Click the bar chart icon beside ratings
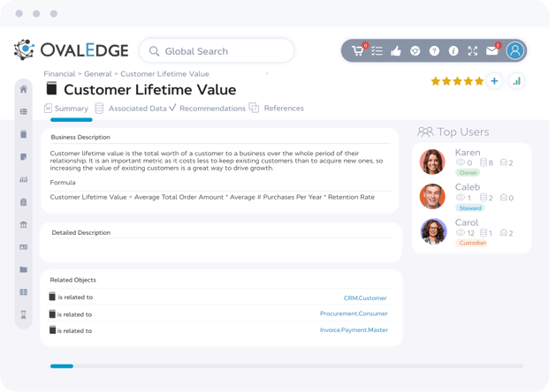Viewport: 556px width, 392px height. coord(516,81)
